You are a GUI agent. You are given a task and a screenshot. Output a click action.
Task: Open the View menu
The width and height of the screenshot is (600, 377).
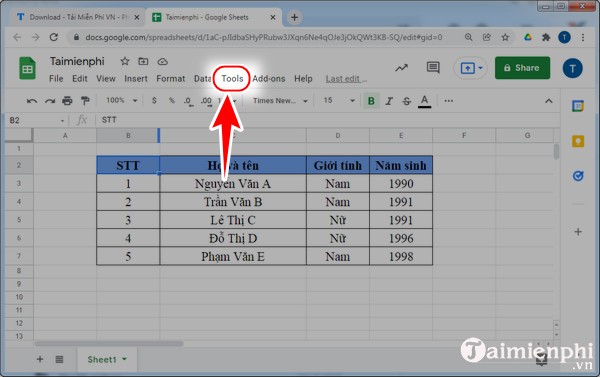[106, 79]
